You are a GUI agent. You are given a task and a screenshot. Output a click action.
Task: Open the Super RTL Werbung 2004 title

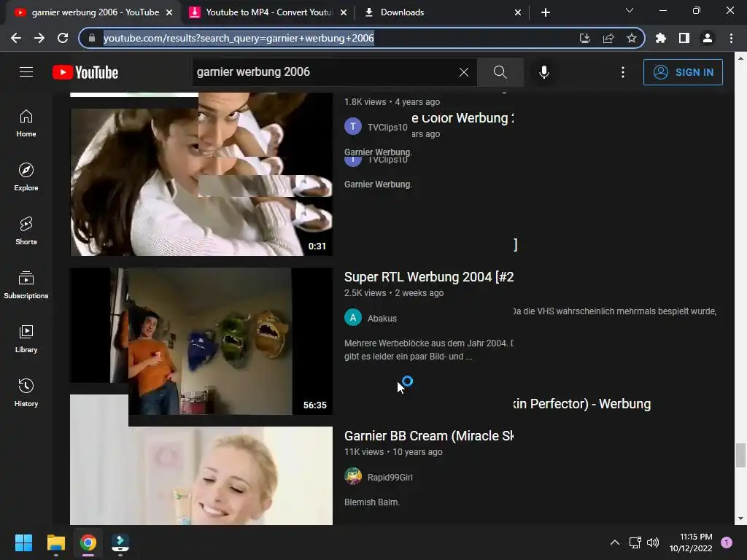pyautogui.click(x=429, y=276)
